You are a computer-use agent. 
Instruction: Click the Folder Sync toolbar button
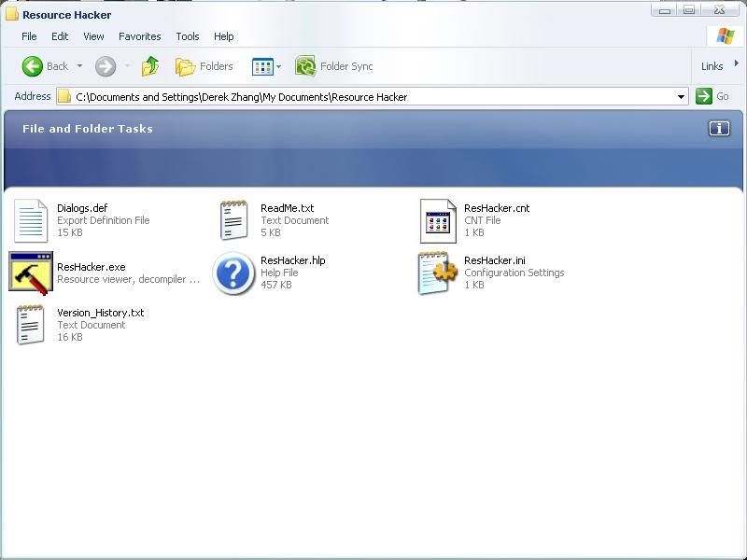(334, 66)
